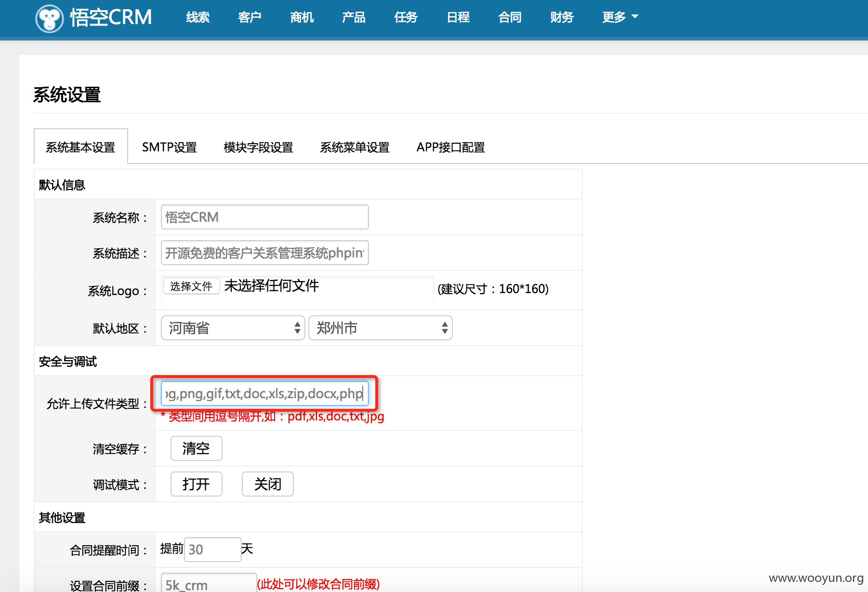Click the contract reminder days field showing 30
Screen dimensions: 868x592
tap(213, 550)
